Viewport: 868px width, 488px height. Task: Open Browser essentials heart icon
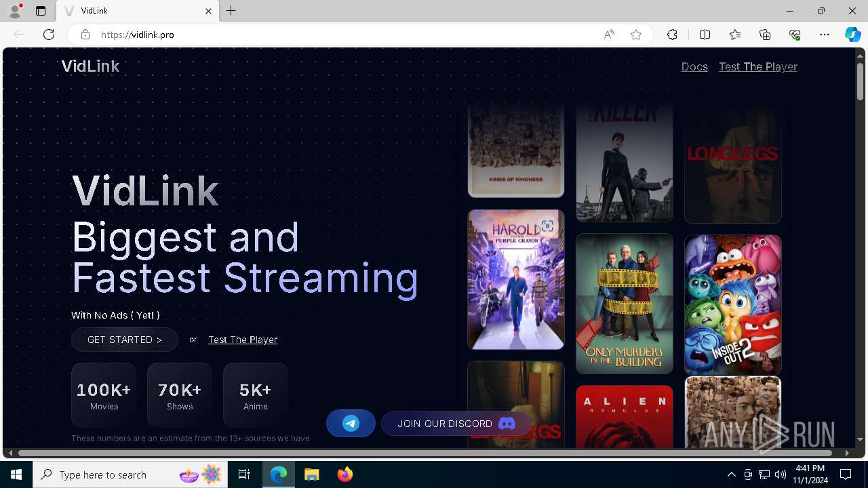[x=795, y=35]
